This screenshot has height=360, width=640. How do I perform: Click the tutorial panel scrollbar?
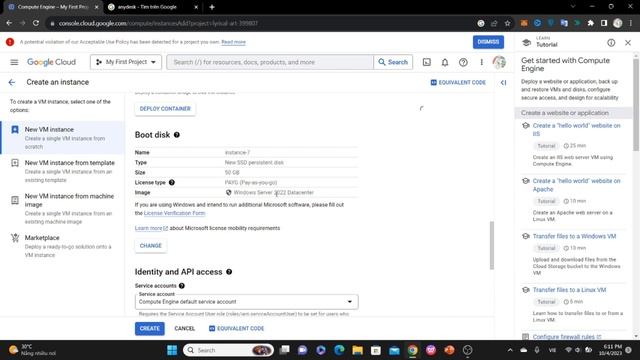(636, 106)
